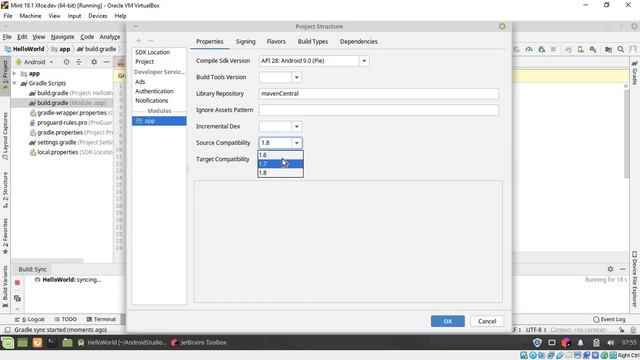Expand the app folder tree node
Viewport: 640px width, 360px height.
click(15, 73)
